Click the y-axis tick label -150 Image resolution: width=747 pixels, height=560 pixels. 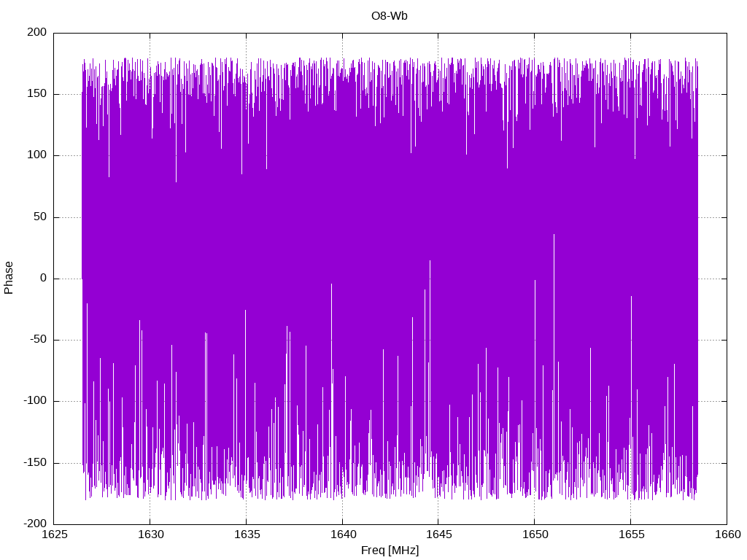tap(35, 462)
